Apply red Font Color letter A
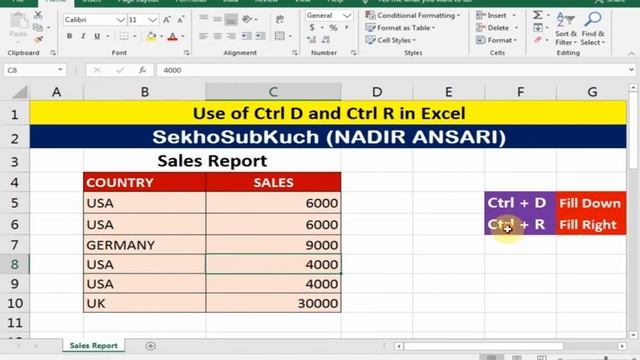 click(173, 36)
